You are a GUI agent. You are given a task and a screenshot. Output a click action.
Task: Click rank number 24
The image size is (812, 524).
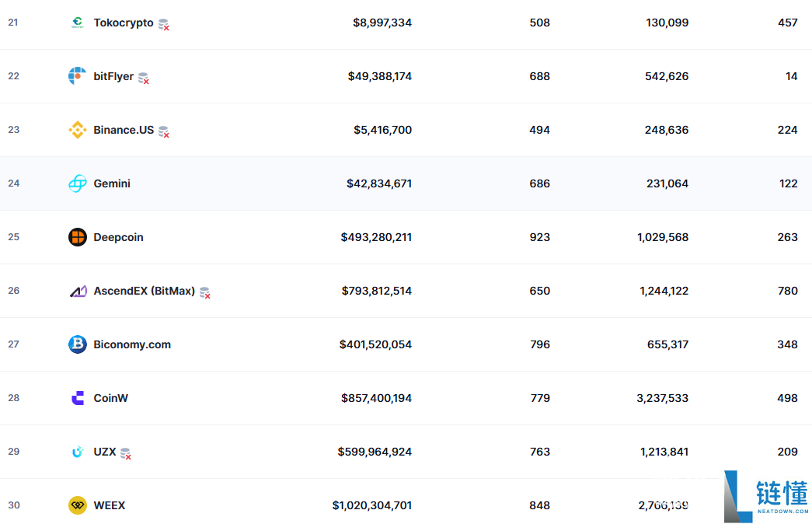click(x=13, y=183)
